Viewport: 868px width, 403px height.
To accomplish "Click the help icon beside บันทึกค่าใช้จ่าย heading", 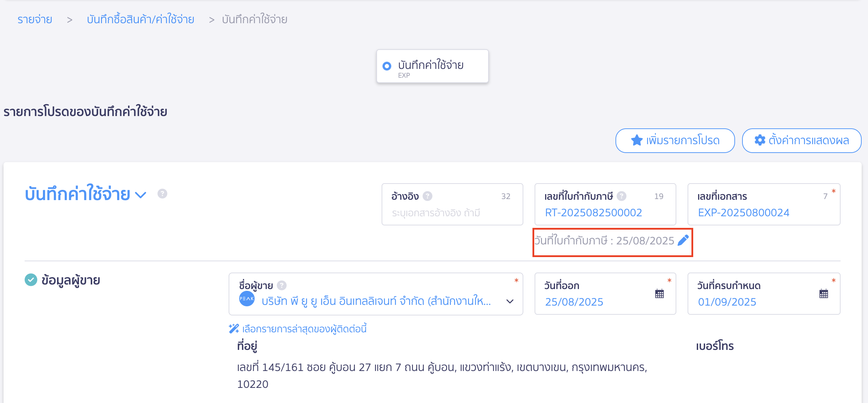I will click(x=162, y=194).
